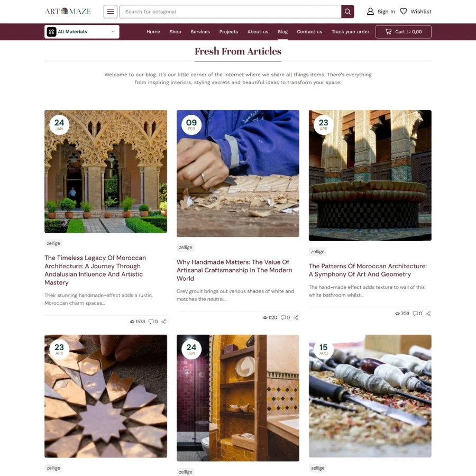
Task: Open the star-shaped tile mosaic thumbnail
Action: 106,396
